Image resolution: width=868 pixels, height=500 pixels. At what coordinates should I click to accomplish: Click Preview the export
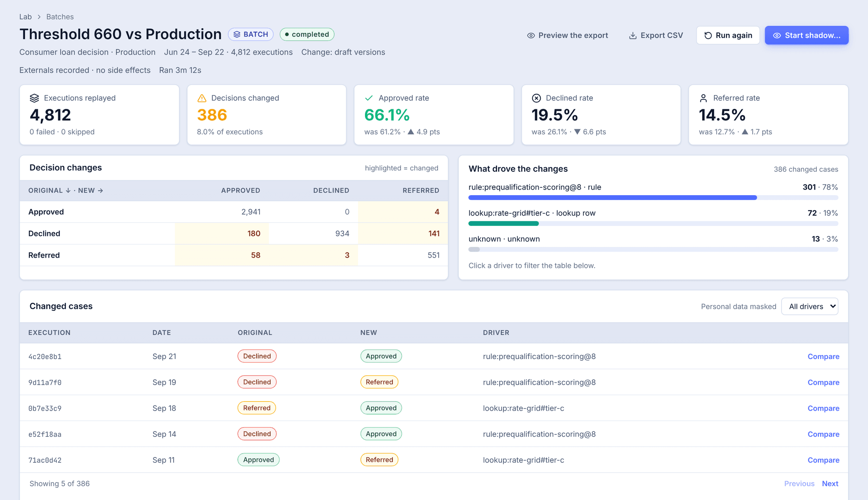coord(567,36)
